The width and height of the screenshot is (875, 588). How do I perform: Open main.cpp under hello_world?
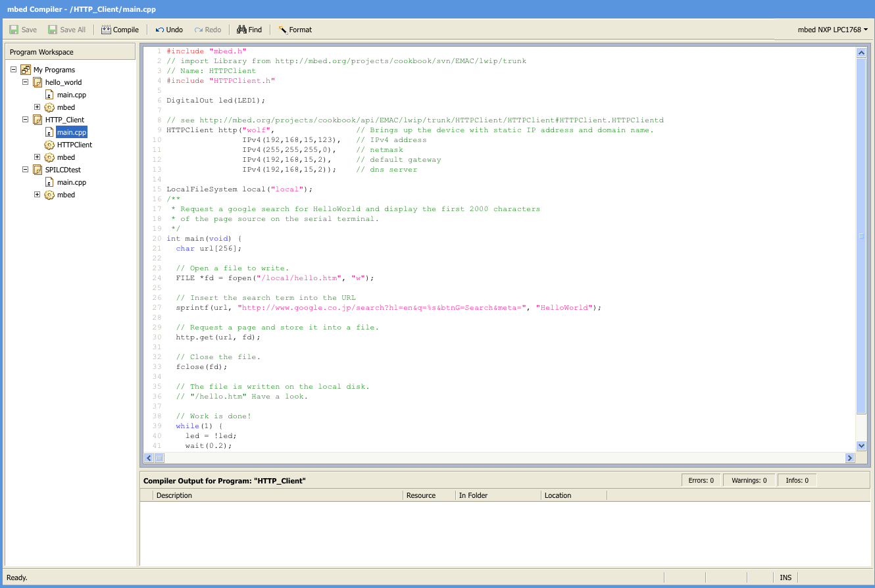click(72, 95)
